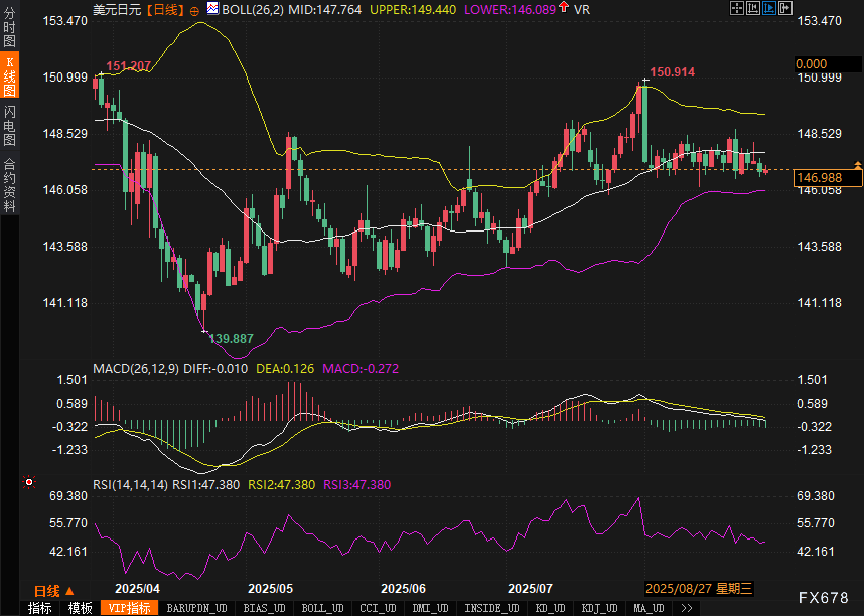Select the 模板 tab at bottom
The height and width of the screenshot is (616, 864).
click(80, 608)
